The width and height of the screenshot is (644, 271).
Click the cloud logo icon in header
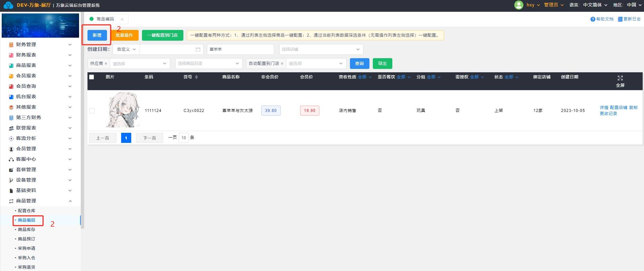click(x=8, y=5)
